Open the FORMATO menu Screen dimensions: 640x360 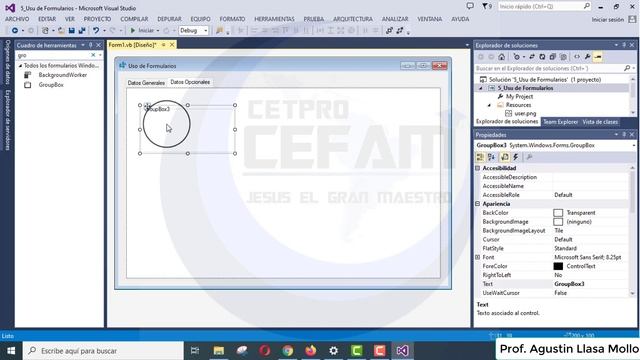coord(232,19)
